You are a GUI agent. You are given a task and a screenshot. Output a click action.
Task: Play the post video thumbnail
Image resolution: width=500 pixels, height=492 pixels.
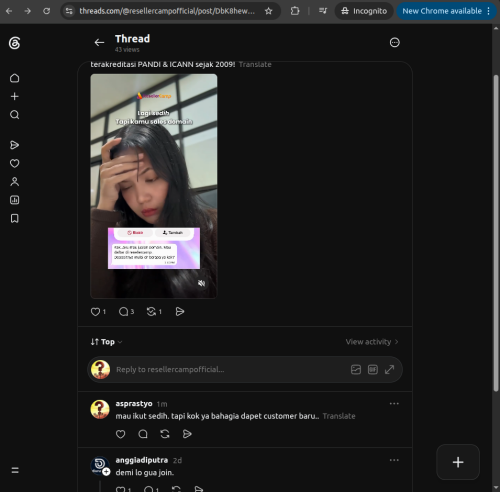coord(154,186)
